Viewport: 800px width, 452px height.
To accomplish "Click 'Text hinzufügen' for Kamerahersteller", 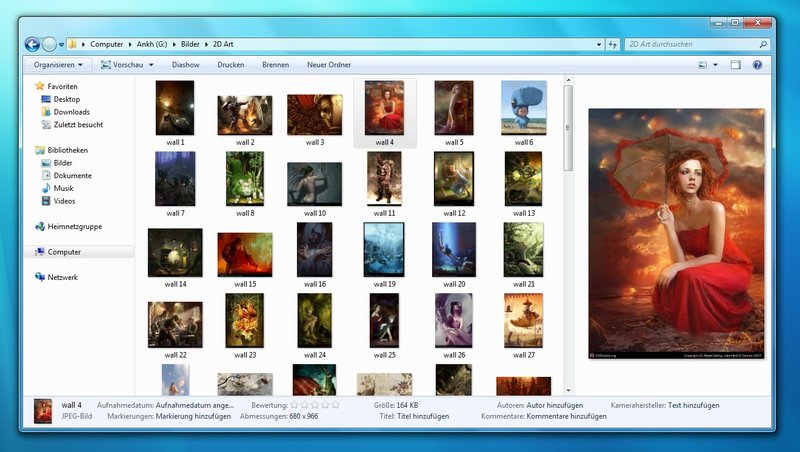I will 693,405.
